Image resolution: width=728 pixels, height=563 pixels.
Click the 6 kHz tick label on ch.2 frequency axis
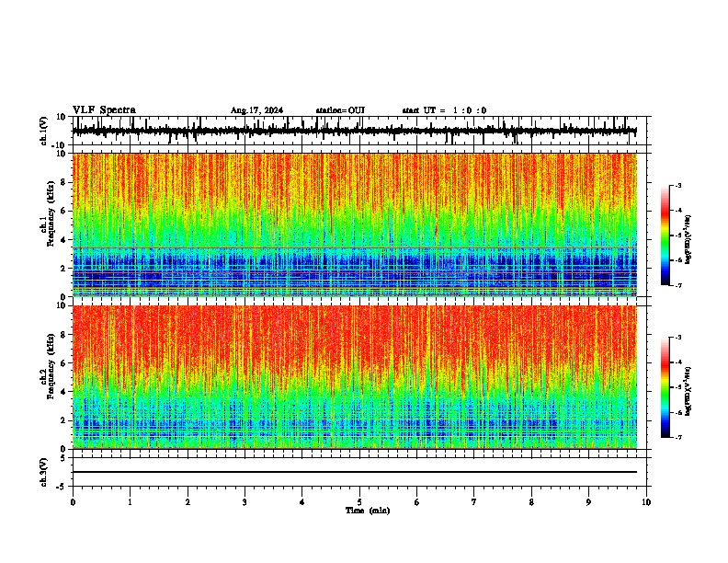[63, 363]
